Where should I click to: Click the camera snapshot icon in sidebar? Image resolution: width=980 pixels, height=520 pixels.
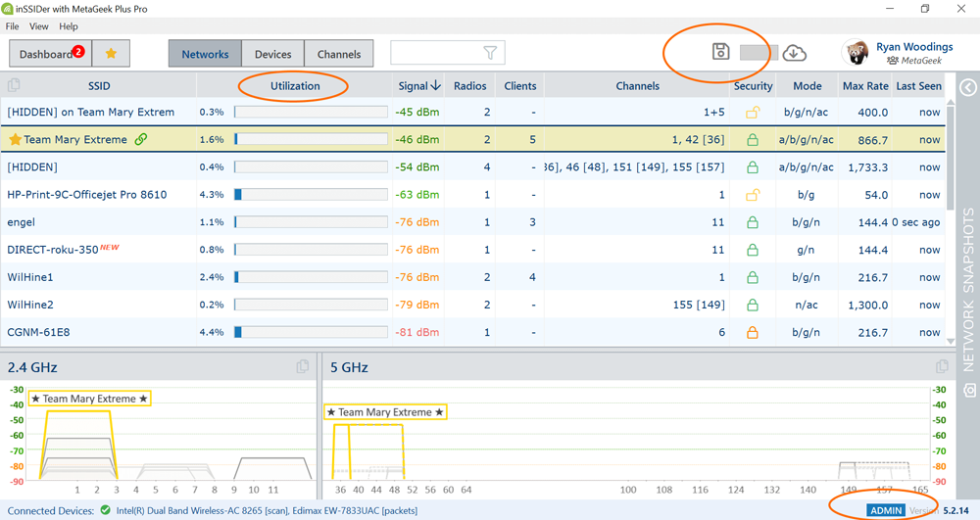click(969, 391)
